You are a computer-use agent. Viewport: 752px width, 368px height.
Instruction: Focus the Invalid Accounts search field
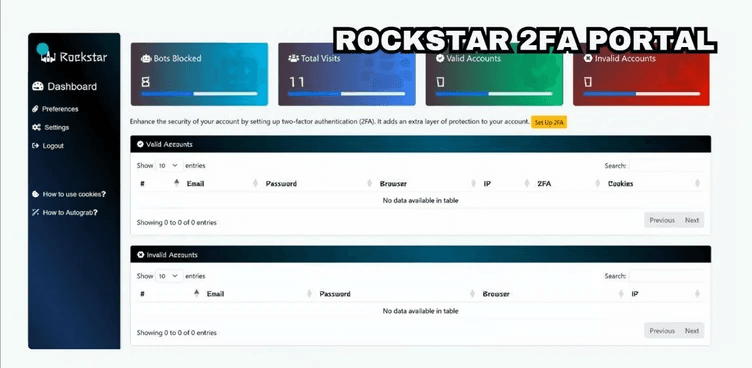(x=667, y=276)
